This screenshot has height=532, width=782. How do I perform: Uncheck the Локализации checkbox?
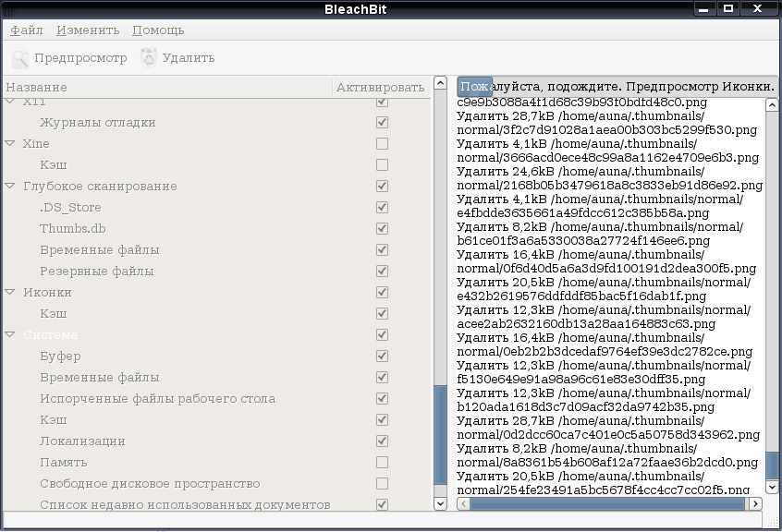pos(382,441)
